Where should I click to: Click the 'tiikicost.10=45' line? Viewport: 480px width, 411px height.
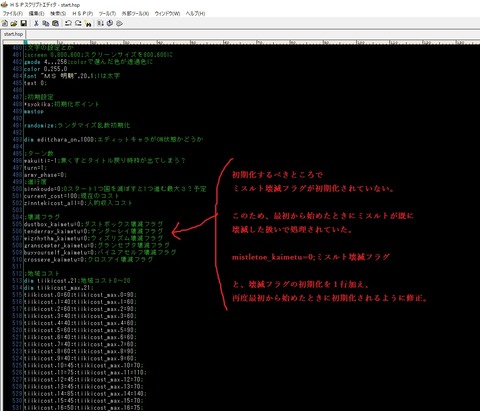pyautogui.click(x=84, y=366)
